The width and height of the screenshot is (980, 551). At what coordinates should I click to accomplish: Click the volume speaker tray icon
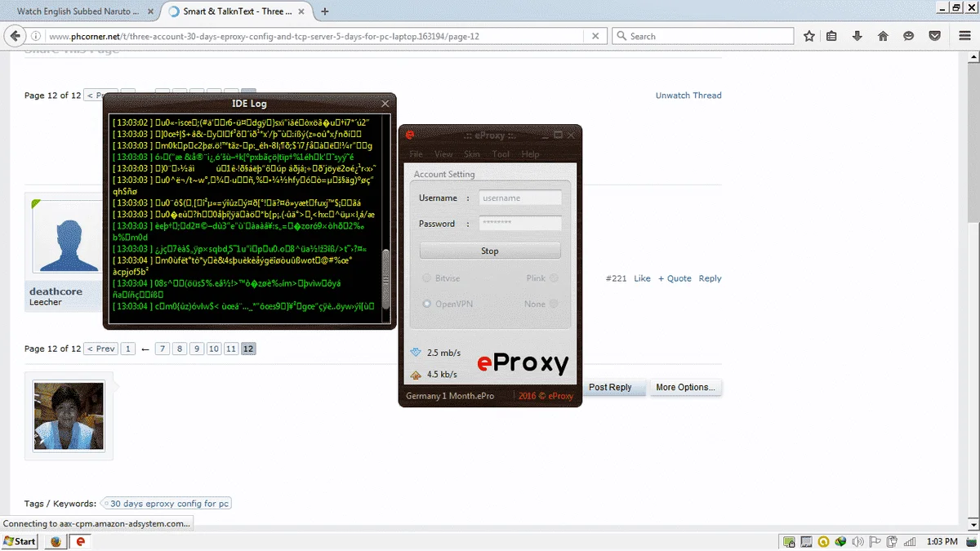(857, 541)
